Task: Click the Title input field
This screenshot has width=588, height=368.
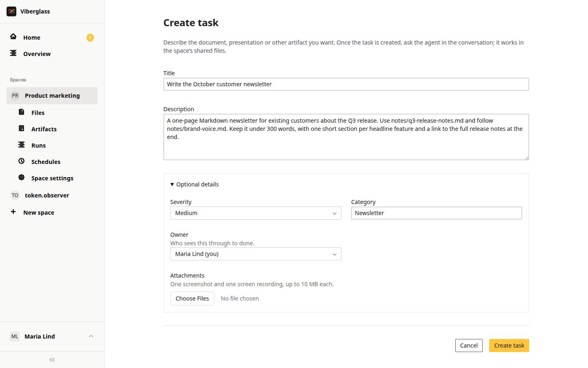Action: point(346,84)
